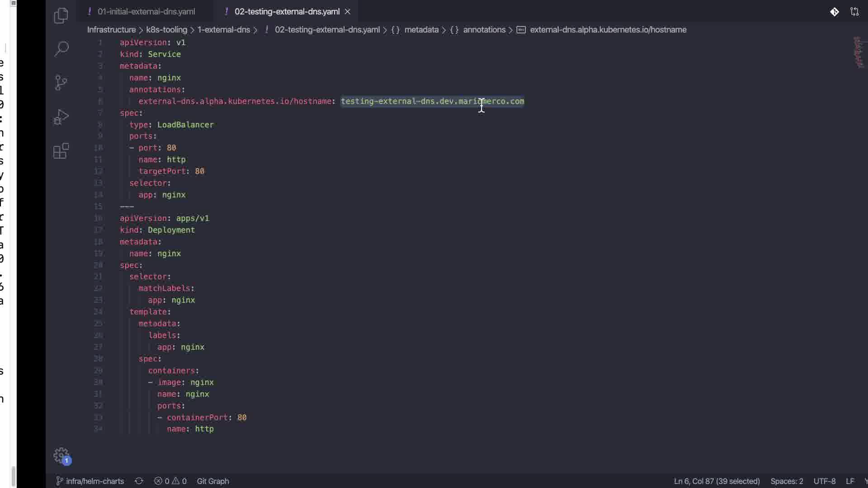Click the open changes compare icon
The height and width of the screenshot is (488, 868).
(854, 12)
